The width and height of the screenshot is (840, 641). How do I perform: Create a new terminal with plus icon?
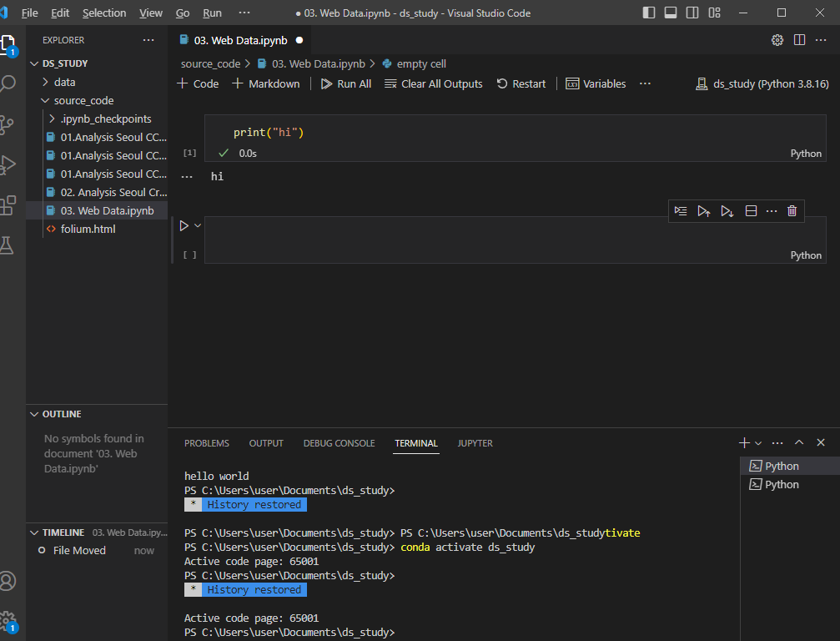[744, 442]
